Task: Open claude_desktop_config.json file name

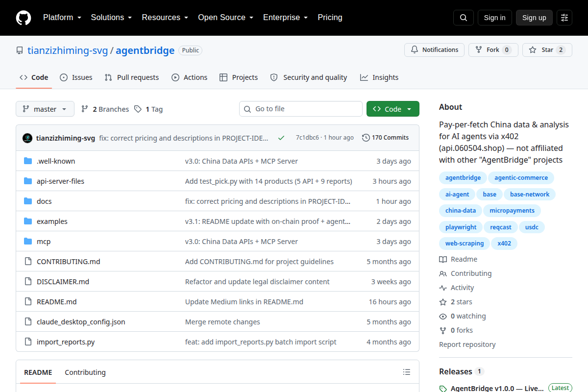Action: coord(81,322)
